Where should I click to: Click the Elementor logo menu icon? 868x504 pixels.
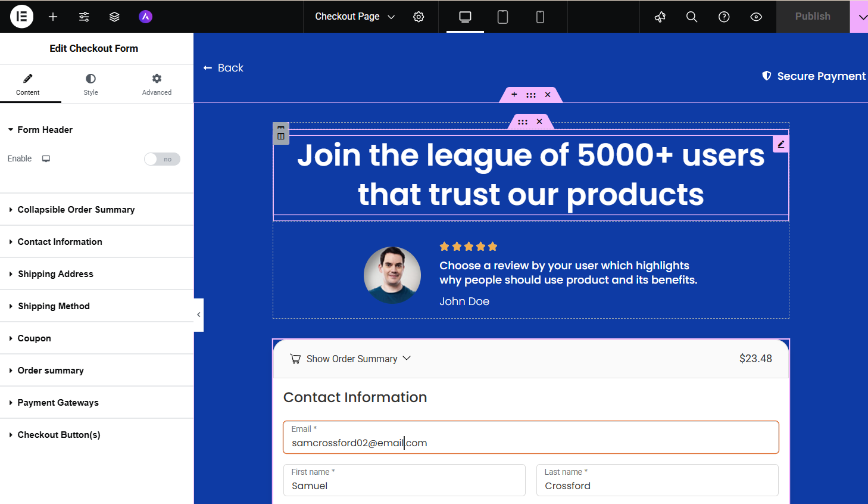tap(21, 17)
